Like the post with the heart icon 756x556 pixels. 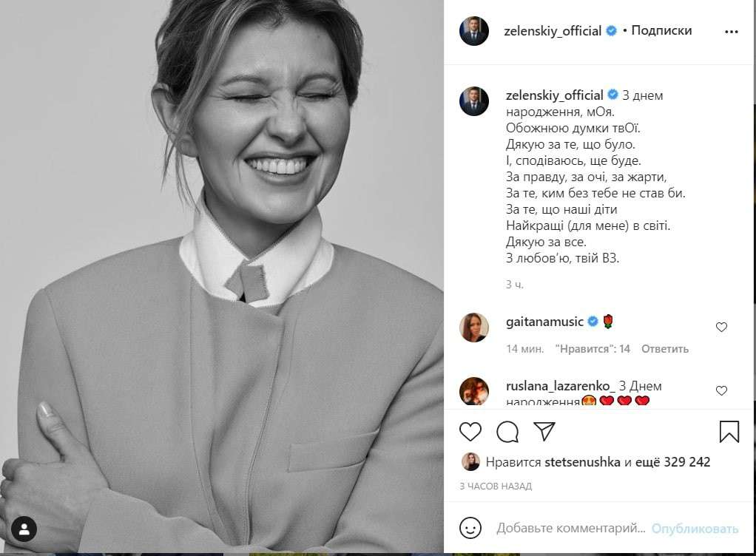pos(470,433)
